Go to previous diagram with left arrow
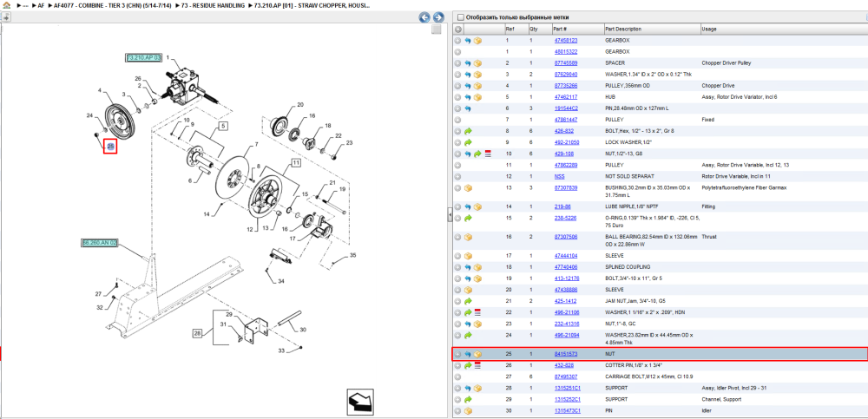 coord(424,17)
